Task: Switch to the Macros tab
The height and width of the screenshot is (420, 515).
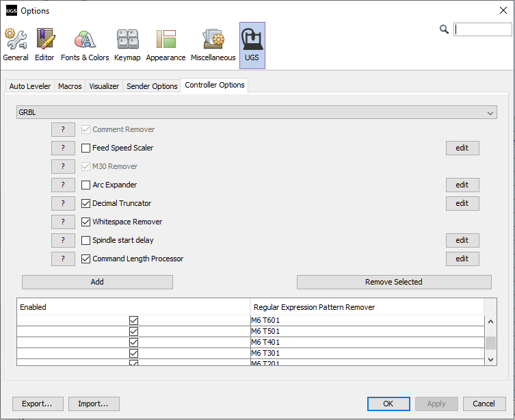Action: [x=70, y=86]
